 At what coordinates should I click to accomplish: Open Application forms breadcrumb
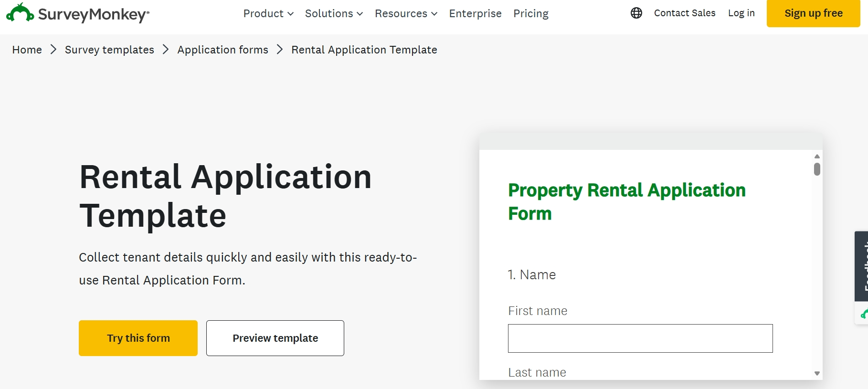point(223,50)
